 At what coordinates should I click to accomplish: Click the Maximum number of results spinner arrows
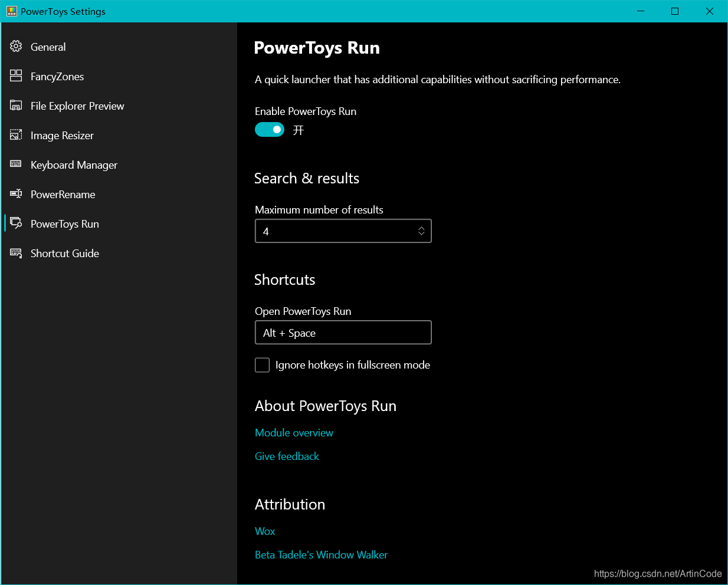[421, 231]
